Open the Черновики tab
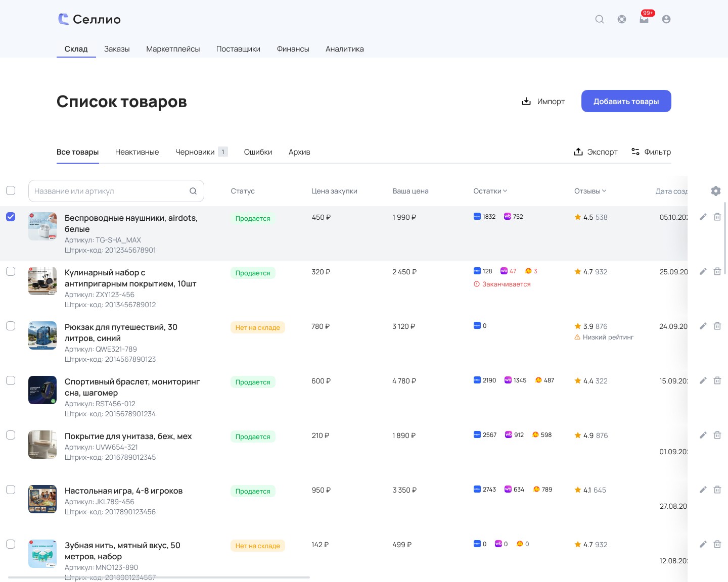The image size is (728, 582). point(201,152)
